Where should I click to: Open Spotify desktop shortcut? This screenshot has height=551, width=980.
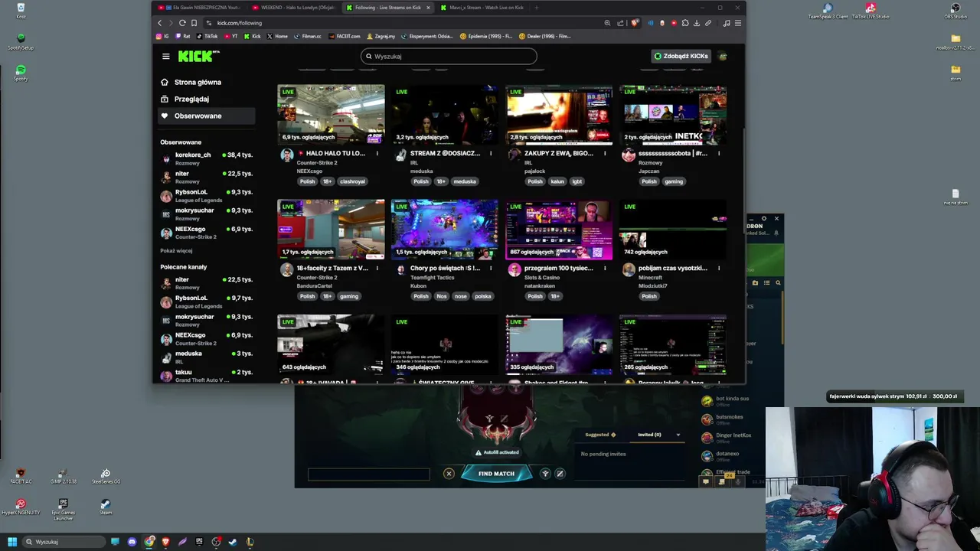coord(21,73)
